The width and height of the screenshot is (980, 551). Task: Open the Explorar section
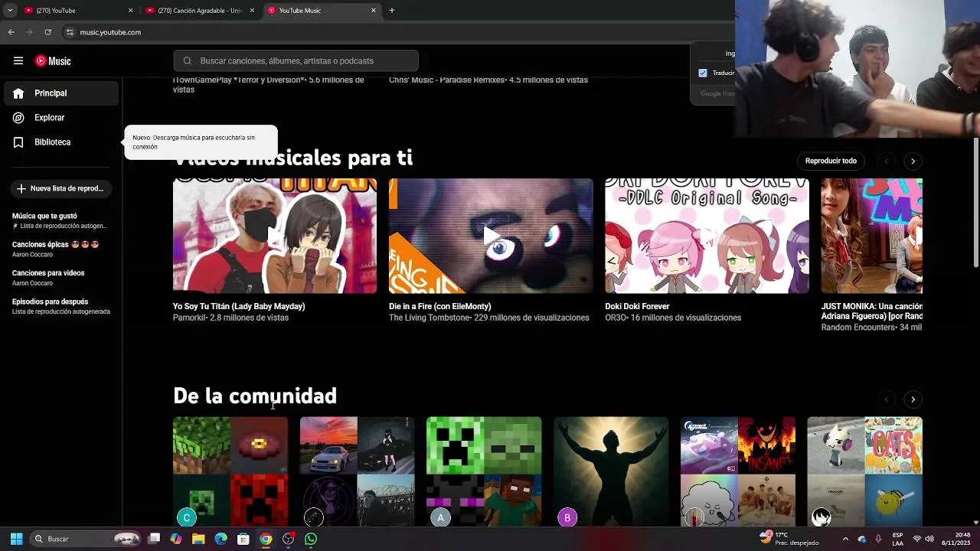click(61, 118)
